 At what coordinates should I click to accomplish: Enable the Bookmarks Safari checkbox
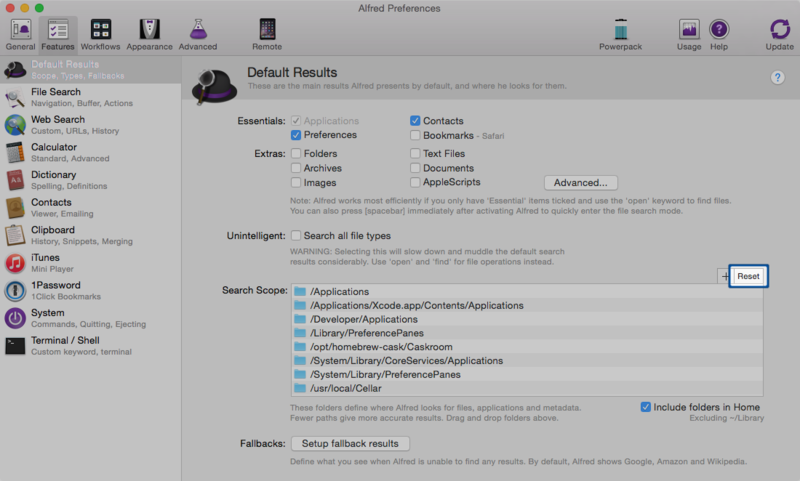tap(415, 135)
